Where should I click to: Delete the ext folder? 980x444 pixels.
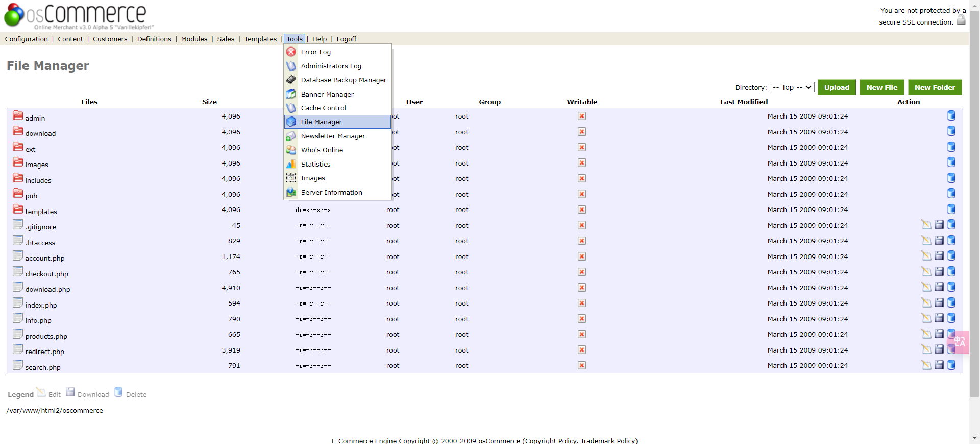(x=951, y=147)
